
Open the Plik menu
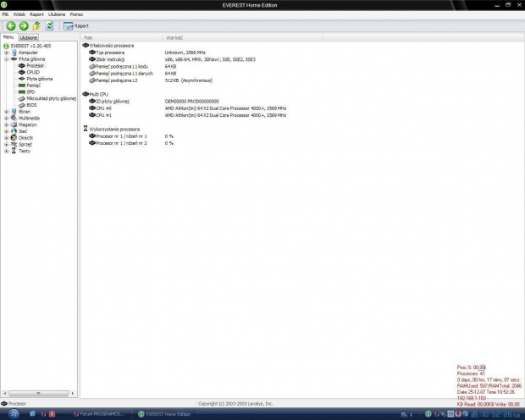5,14
